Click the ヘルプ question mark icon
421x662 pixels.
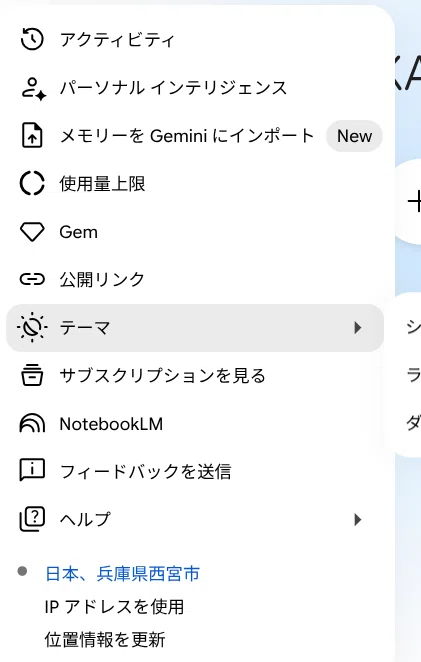coord(32,519)
